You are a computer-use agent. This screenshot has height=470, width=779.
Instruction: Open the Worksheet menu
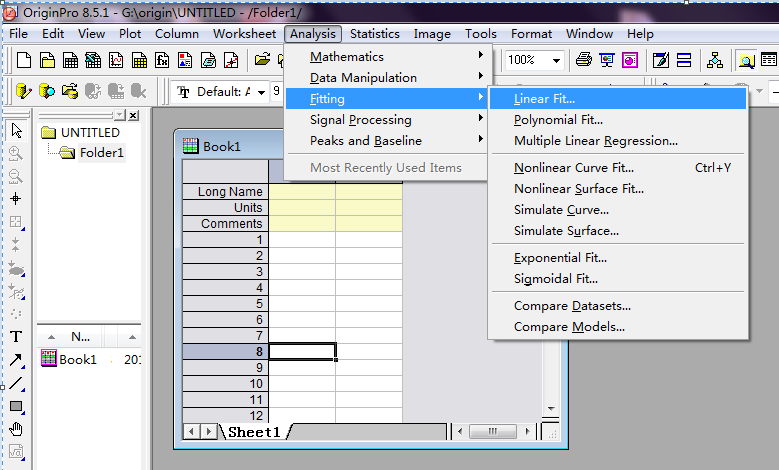tap(244, 34)
